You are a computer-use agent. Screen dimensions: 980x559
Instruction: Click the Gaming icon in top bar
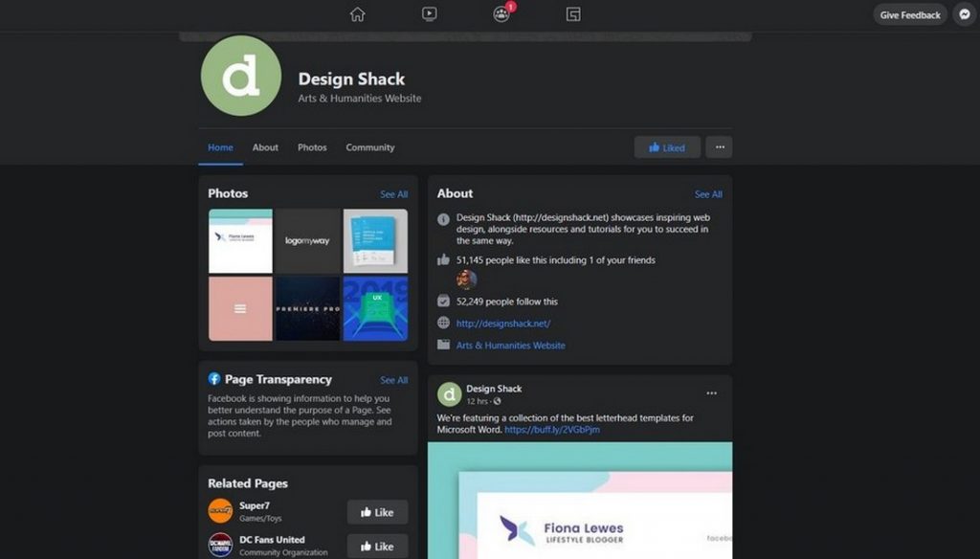tap(573, 14)
